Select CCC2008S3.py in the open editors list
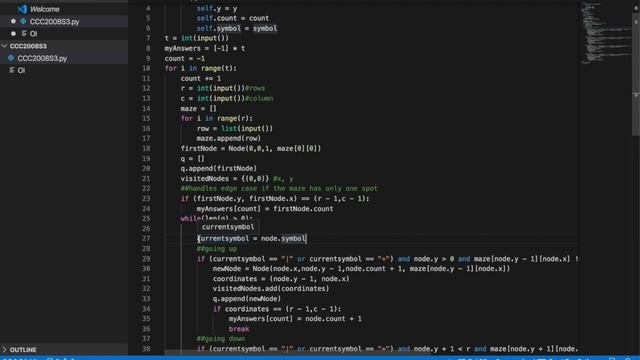The width and height of the screenshot is (640, 360). pyautogui.click(x=54, y=22)
